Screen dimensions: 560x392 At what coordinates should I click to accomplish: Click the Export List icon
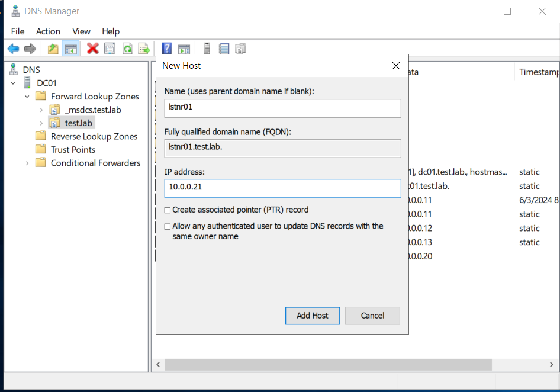144,49
